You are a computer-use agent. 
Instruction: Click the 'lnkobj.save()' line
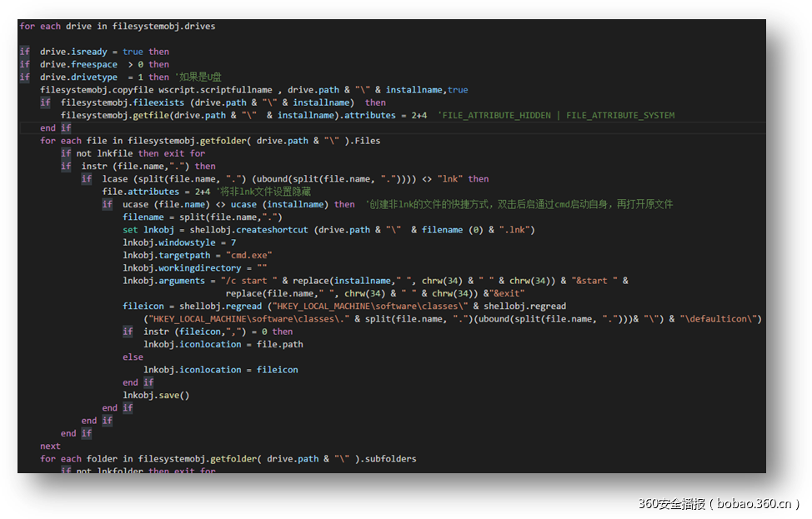click(x=156, y=396)
